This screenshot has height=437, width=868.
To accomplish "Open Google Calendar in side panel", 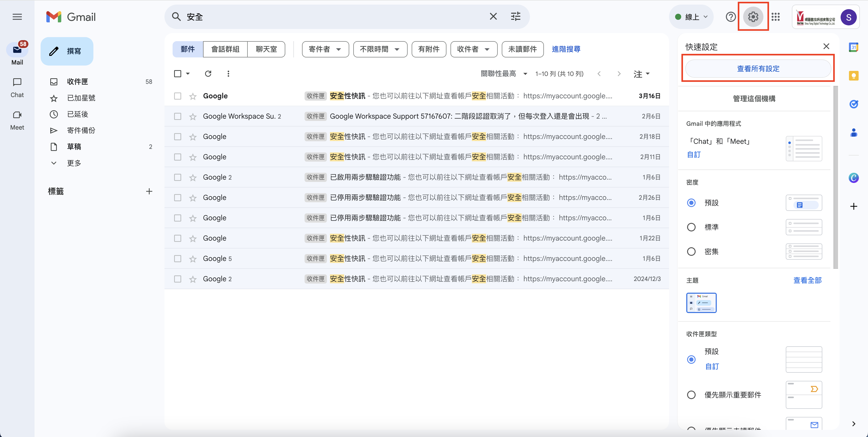I will pos(853,47).
